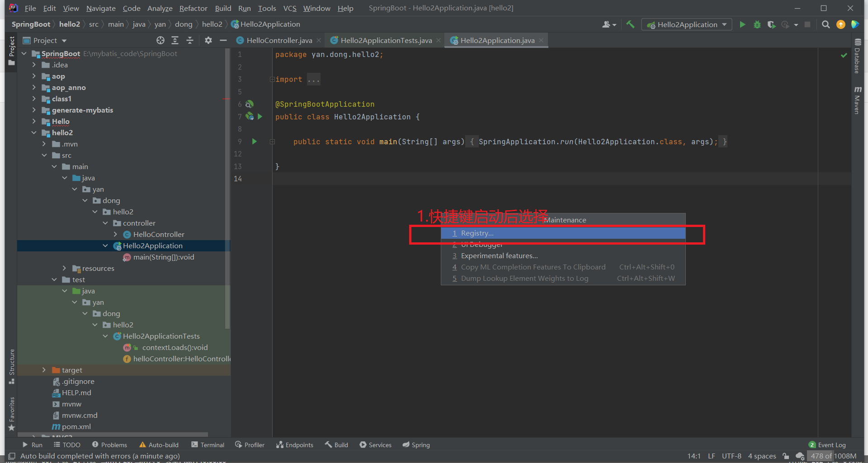Click the grey Stop square icon
The width and height of the screenshot is (868, 463).
pyautogui.click(x=807, y=24)
